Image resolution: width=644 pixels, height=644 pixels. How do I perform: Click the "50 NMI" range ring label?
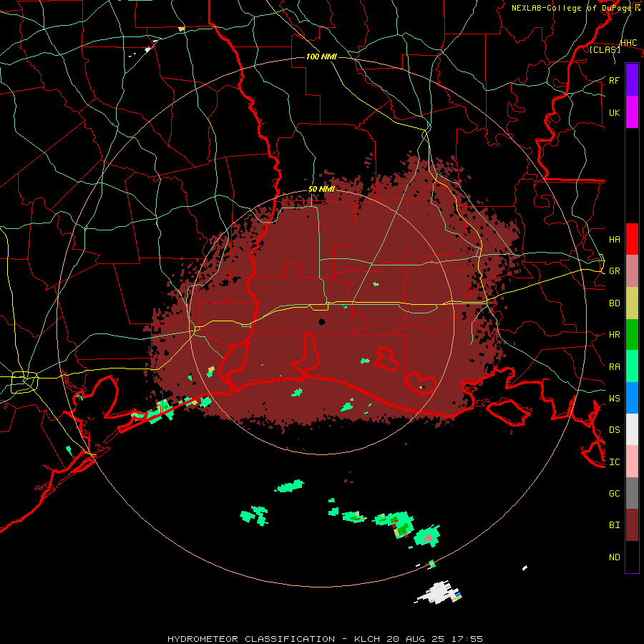321,190
